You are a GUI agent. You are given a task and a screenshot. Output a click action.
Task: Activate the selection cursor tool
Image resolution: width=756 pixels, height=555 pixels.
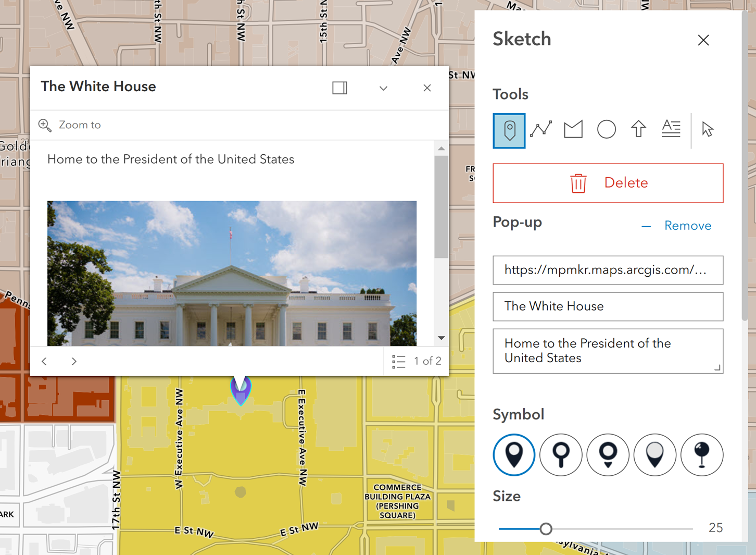point(707,130)
